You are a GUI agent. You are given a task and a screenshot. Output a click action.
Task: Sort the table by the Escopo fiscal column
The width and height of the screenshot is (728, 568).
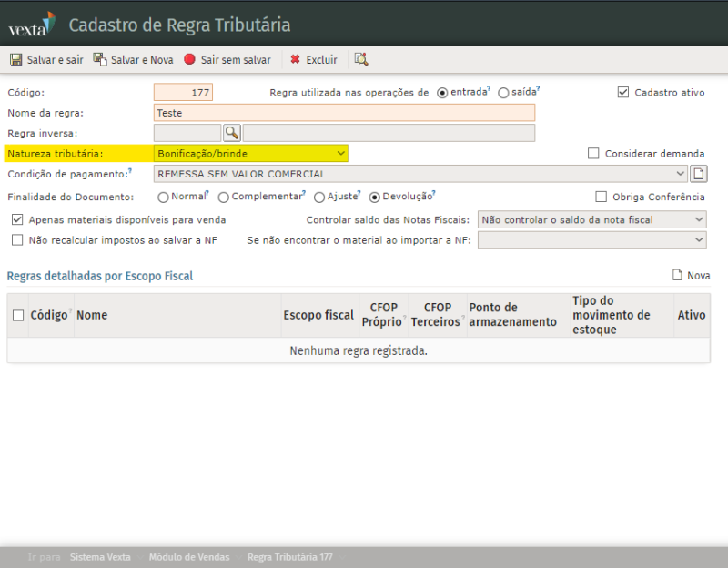tap(318, 315)
